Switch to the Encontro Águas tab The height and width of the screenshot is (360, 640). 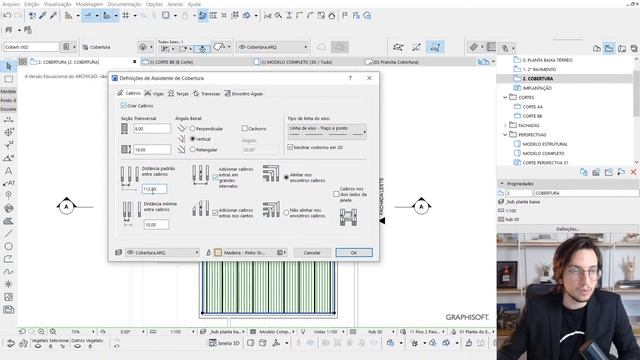(243, 93)
